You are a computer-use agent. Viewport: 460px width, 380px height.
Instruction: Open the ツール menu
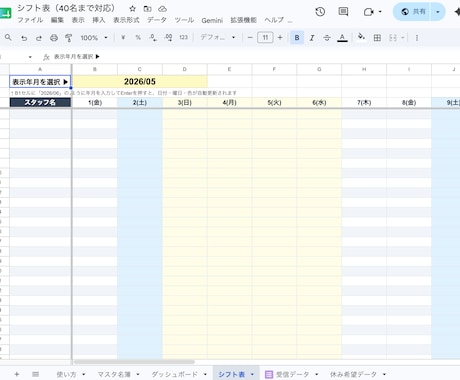(184, 20)
